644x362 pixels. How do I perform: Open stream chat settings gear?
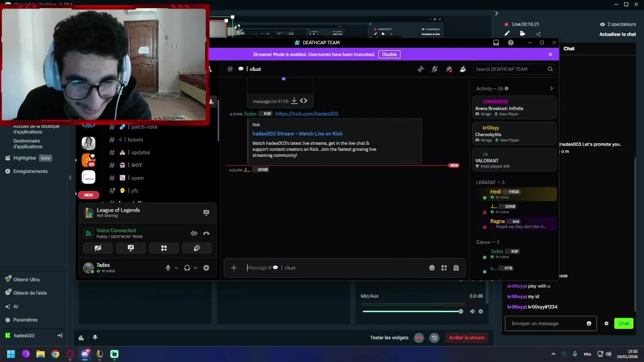click(606, 323)
